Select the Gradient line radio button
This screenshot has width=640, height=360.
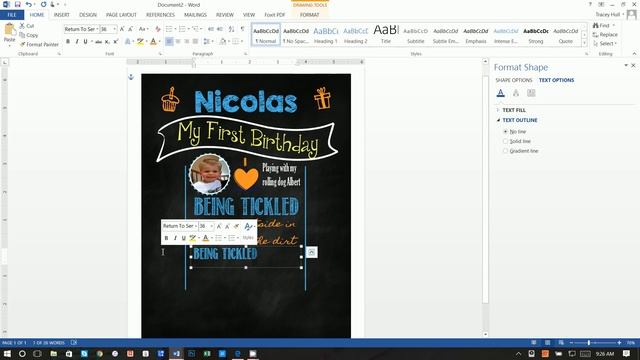[505, 151]
